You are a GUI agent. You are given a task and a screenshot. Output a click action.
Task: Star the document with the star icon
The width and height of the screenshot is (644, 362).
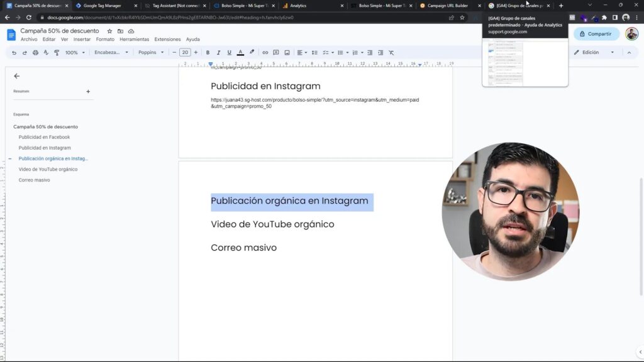tap(109, 31)
